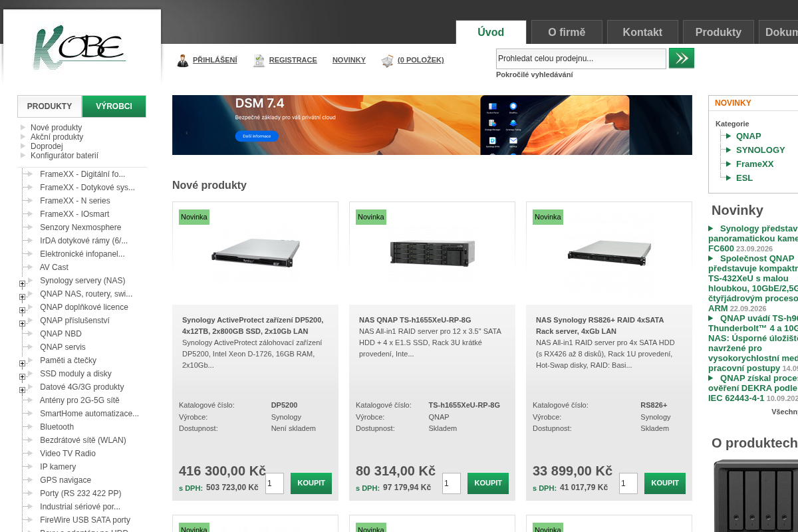Viewport: 798px width, 532px height.
Task: Open the O firmě tab
Action: (567, 32)
